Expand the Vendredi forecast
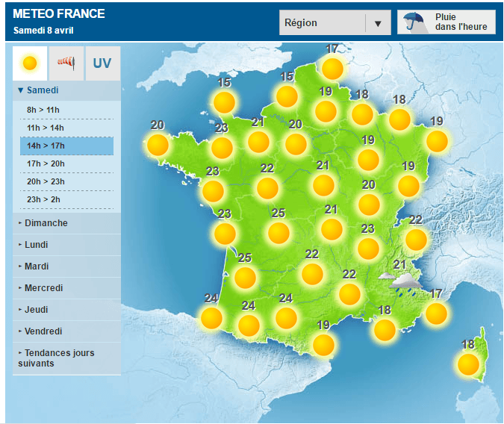 [x=43, y=331]
